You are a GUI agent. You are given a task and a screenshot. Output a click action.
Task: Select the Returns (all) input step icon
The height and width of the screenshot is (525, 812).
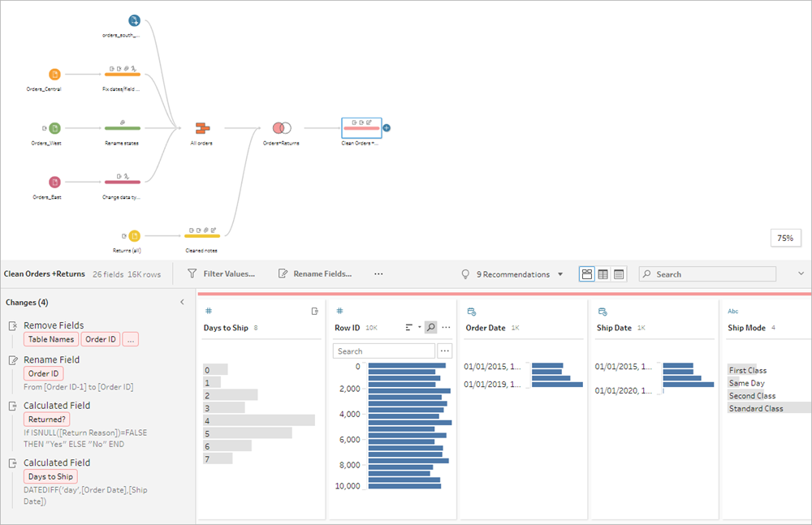pyautogui.click(x=134, y=236)
